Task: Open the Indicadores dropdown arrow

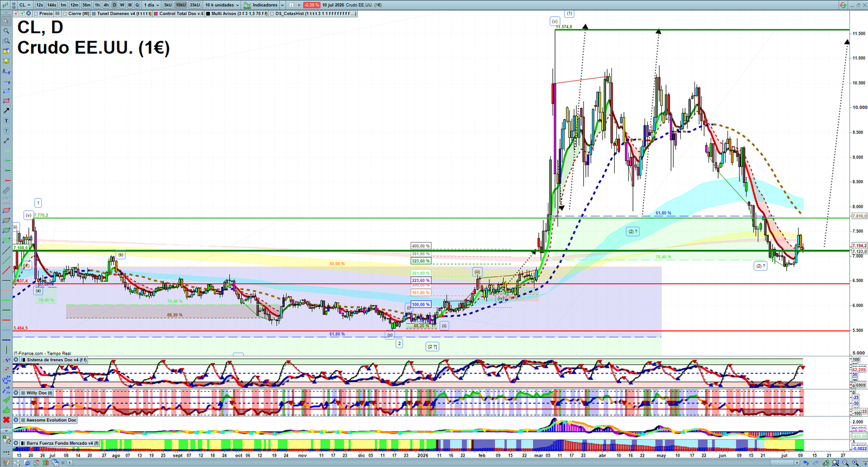Action: 282,5
